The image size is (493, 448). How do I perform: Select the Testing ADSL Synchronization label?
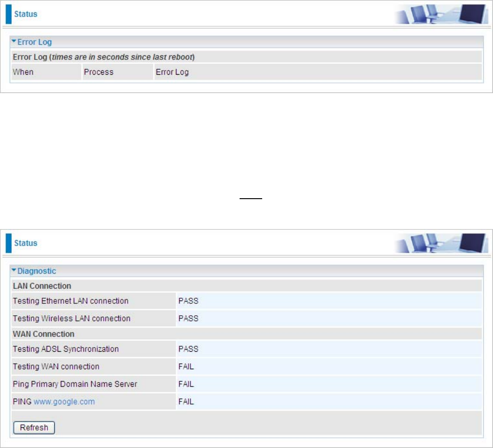coord(66,349)
